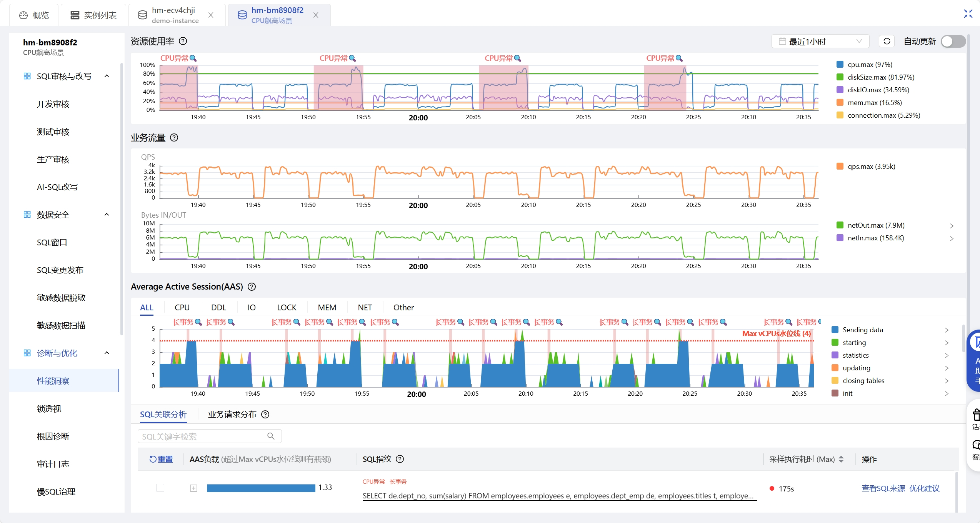The height and width of the screenshot is (523, 980).
Task: Check the first SQL row checkbox
Action: (x=160, y=488)
